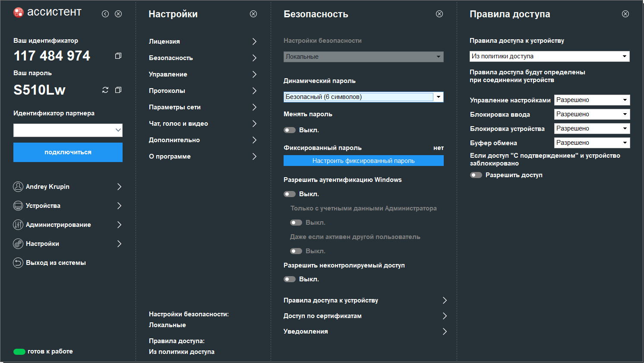Enable Разрешить аутентификацию Windows switch

(290, 194)
